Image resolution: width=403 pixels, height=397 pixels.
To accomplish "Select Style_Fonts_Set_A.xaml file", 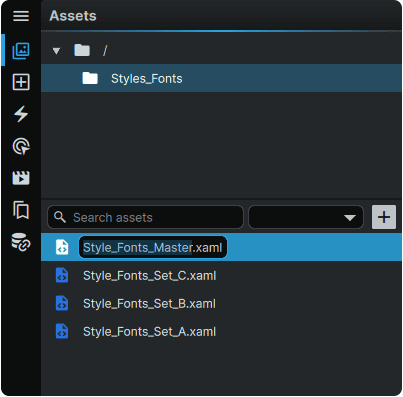I will click(x=221, y=332).
